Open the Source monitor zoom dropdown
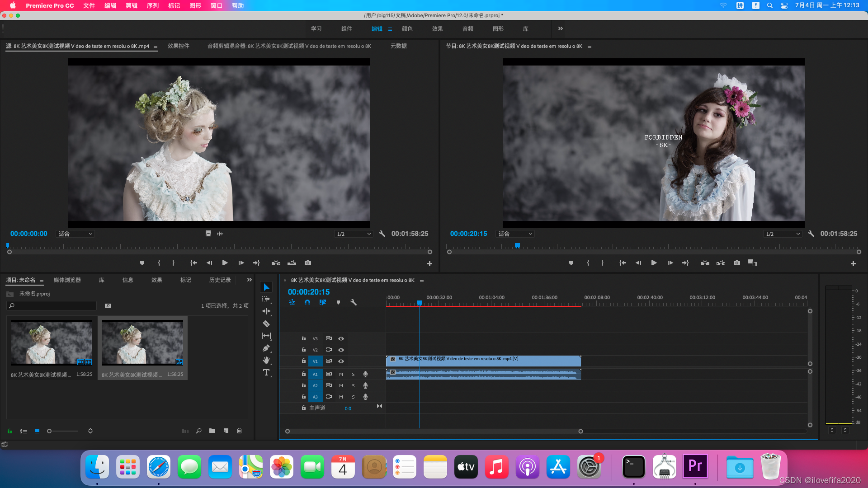The width and height of the screenshot is (868, 488). pyautogui.click(x=75, y=234)
